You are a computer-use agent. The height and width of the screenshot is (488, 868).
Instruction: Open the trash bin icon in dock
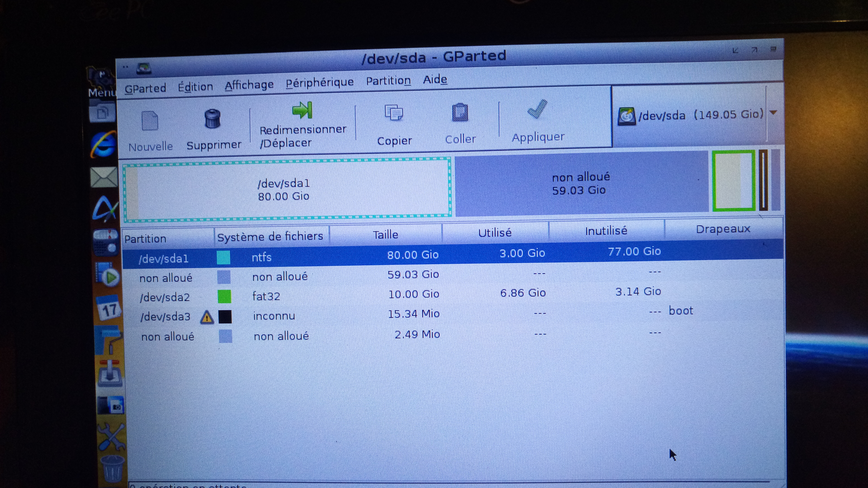point(113,468)
